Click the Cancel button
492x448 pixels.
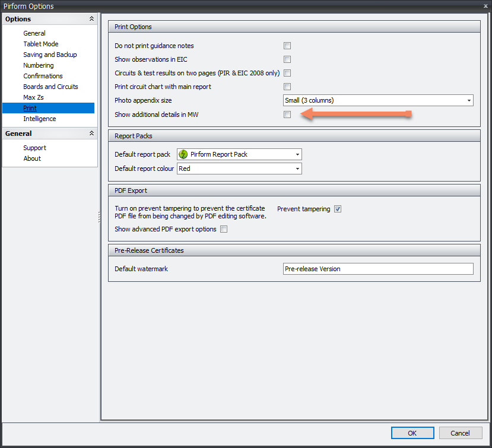[460, 433]
